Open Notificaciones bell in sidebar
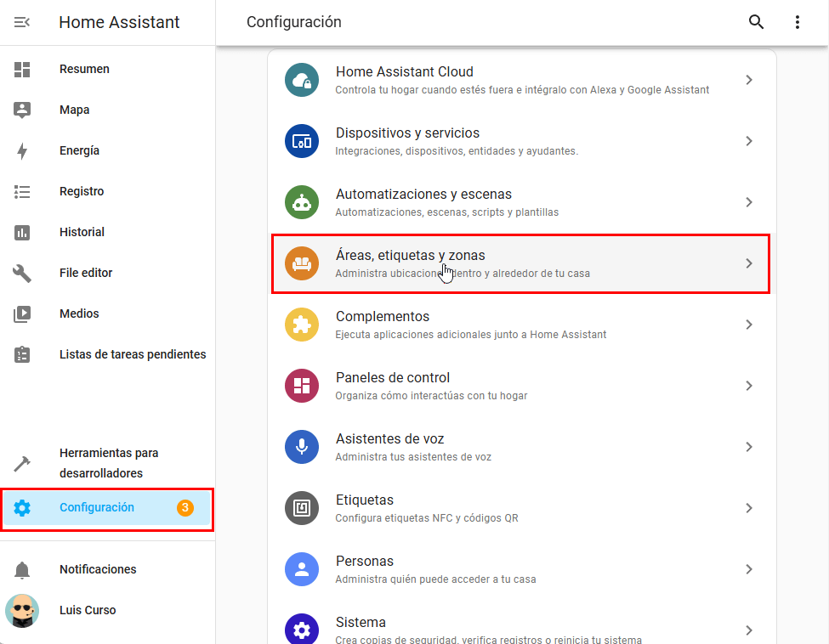This screenshot has width=829, height=644. 22,569
